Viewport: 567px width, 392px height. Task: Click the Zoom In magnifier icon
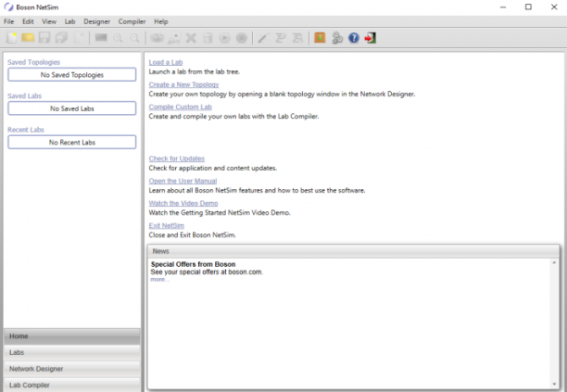point(118,38)
